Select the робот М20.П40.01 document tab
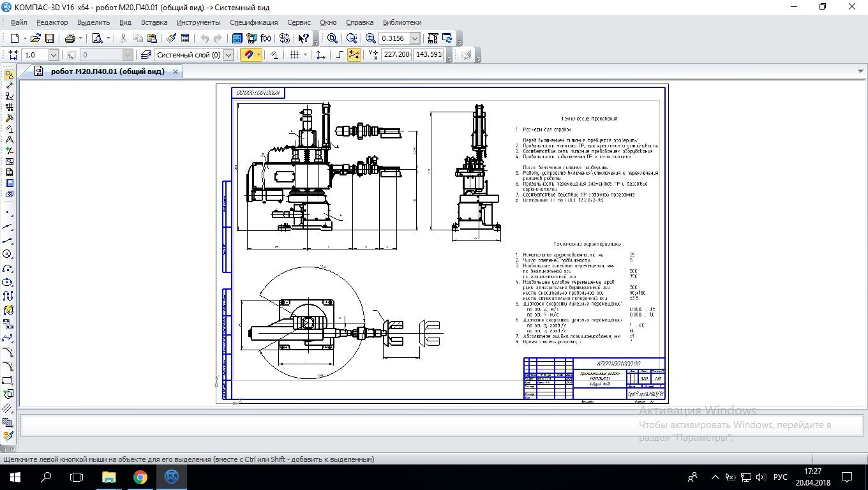Viewport: 868px width, 490px height. [x=107, y=71]
